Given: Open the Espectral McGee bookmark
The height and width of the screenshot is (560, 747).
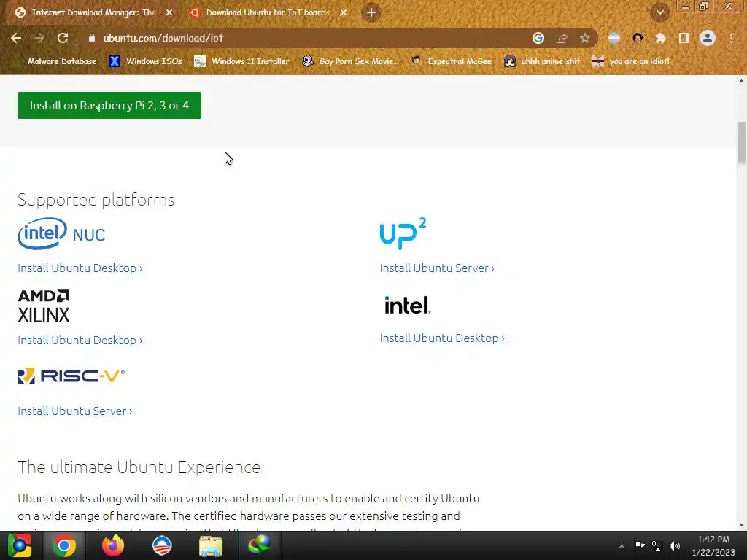Looking at the screenshot, I should click(x=451, y=61).
